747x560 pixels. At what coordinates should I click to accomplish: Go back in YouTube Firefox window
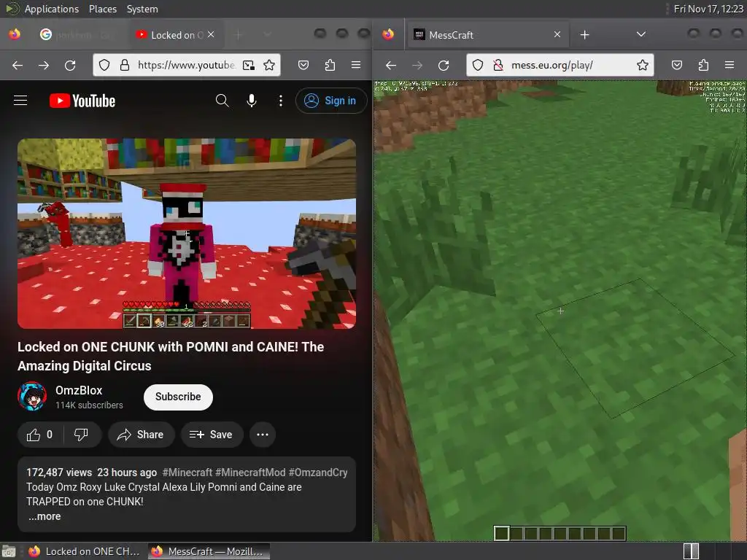coord(18,65)
